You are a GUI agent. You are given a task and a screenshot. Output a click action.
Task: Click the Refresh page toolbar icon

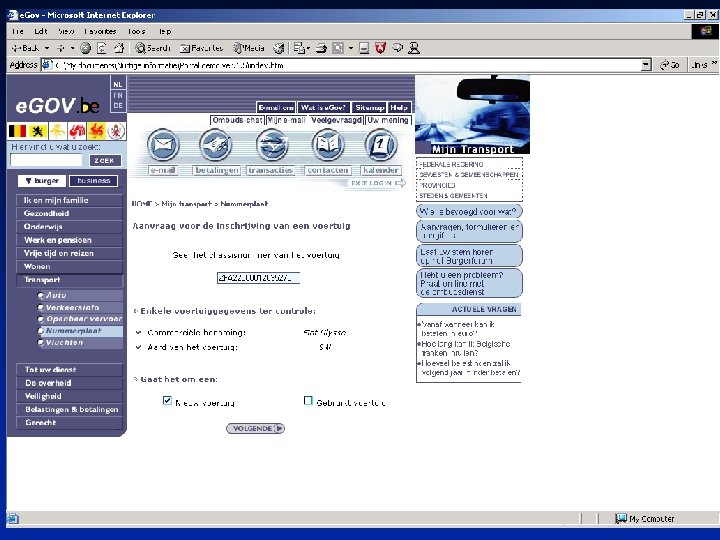[x=102, y=48]
